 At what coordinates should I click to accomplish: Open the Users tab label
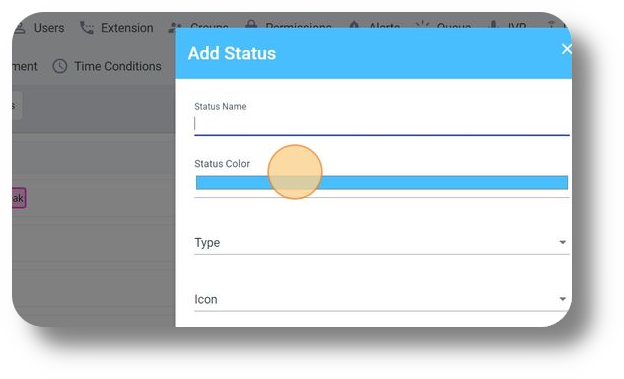(x=49, y=28)
